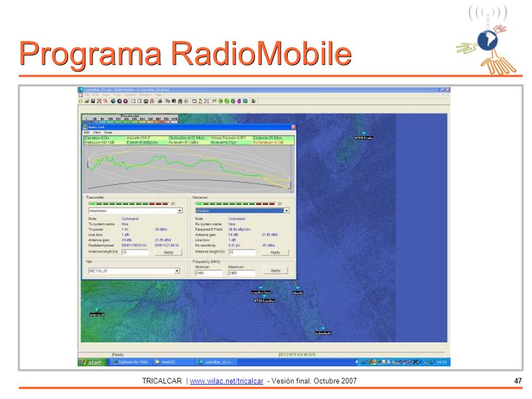
Task: Click the printer toolbar icon
Action: [160, 101]
